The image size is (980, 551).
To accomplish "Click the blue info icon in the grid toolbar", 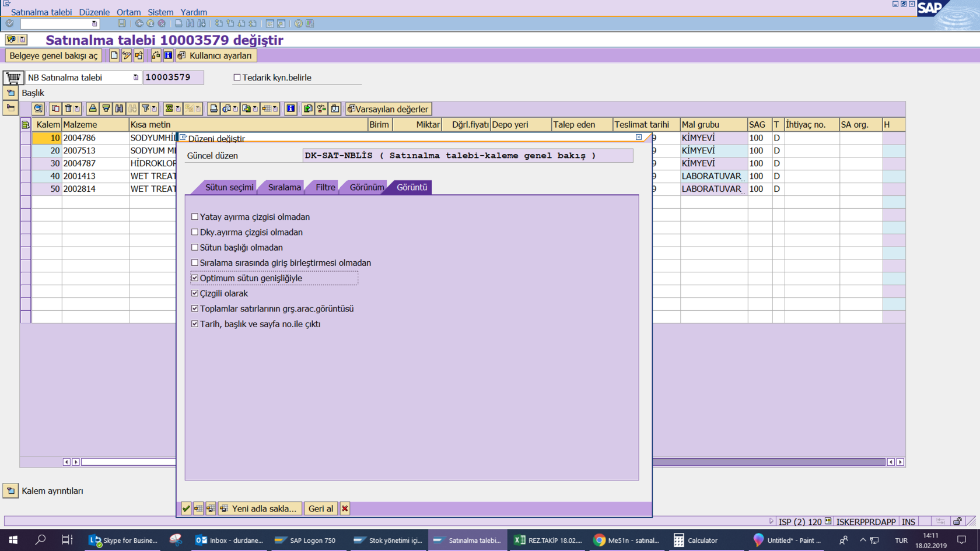I will pos(290,108).
